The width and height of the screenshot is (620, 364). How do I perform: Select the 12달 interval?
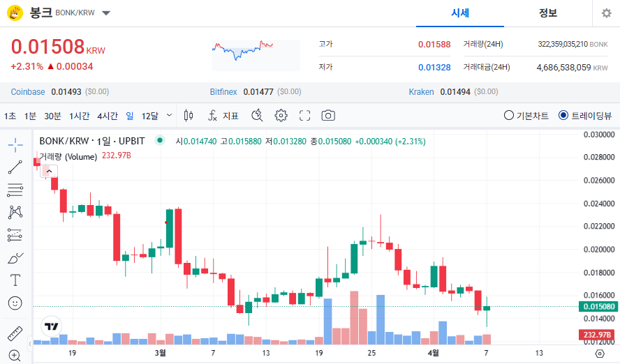pos(150,116)
